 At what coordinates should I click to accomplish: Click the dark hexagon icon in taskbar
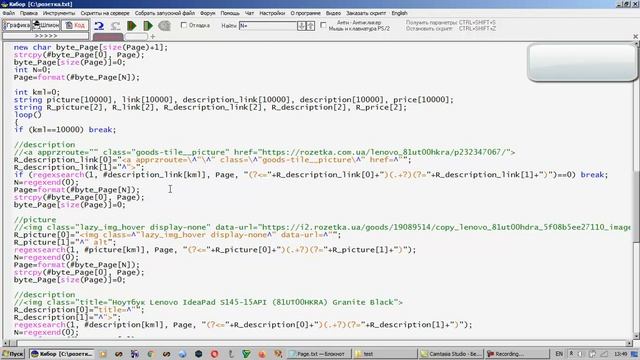[x=198, y=354]
